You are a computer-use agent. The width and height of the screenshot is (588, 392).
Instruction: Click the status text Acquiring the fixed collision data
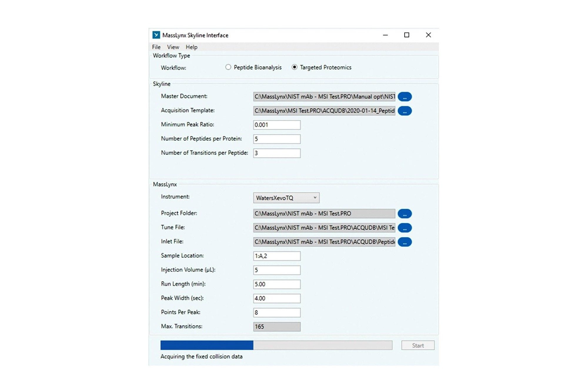click(201, 356)
